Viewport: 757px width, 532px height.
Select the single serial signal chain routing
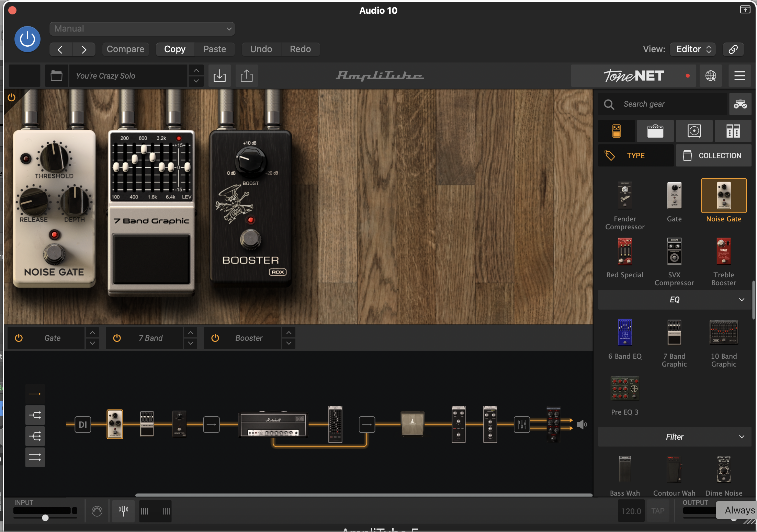[35, 394]
